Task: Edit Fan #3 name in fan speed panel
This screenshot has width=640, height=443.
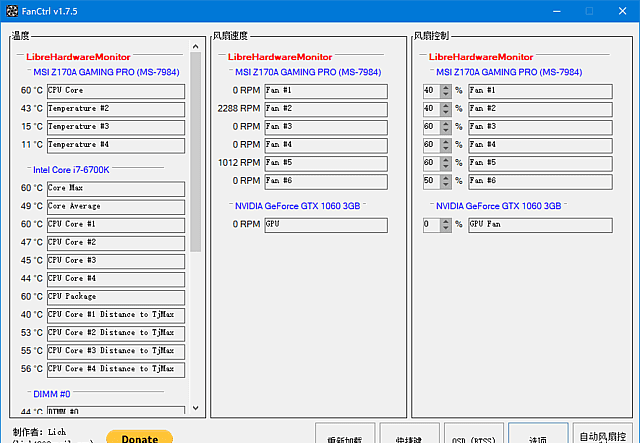Action: (x=326, y=127)
